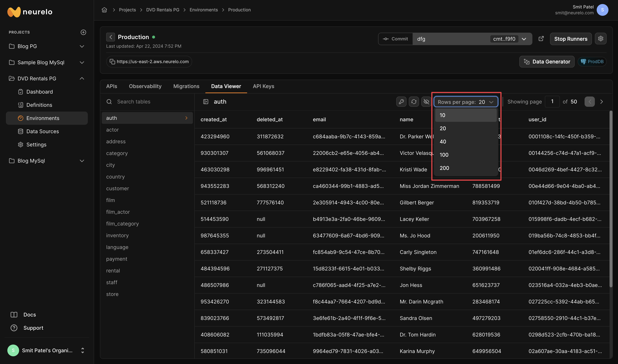
Task: Collapse the table list sidebar panel icon
Action: (x=206, y=101)
